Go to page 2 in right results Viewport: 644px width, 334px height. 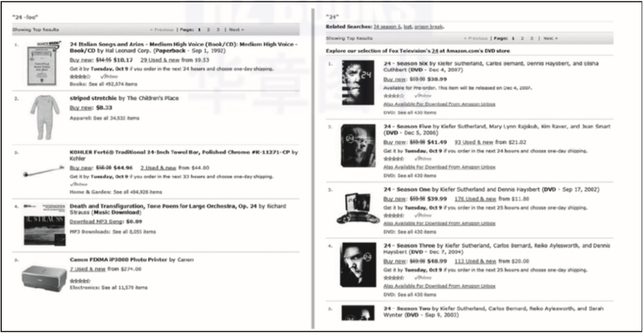point(522,38)
